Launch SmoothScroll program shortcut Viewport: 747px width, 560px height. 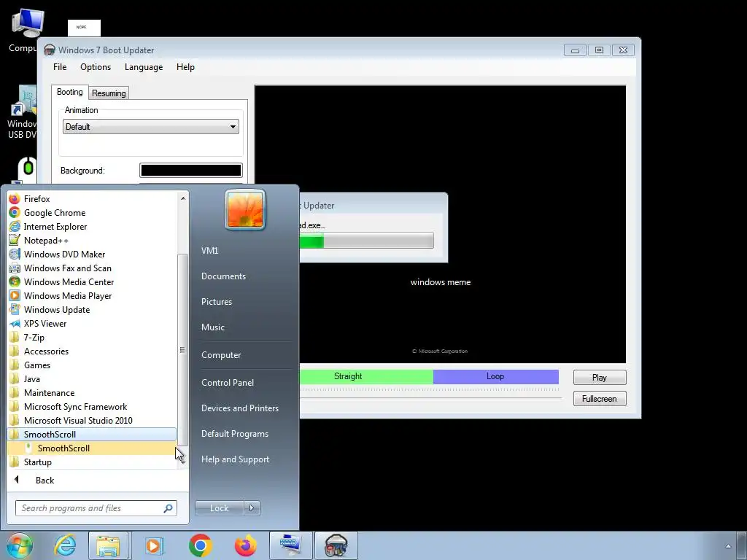pyautogui.click(x=92, y=448)
